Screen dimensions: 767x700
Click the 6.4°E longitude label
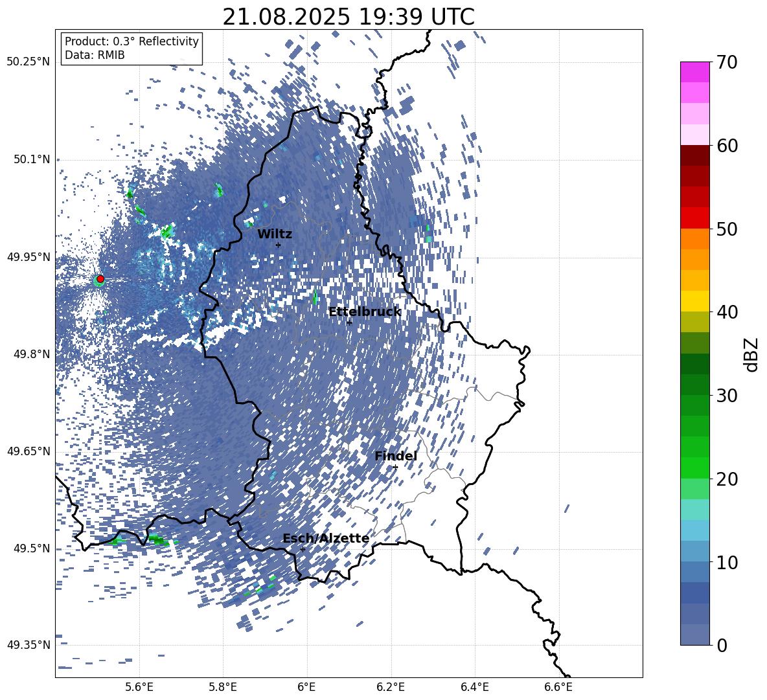[474, 687]
